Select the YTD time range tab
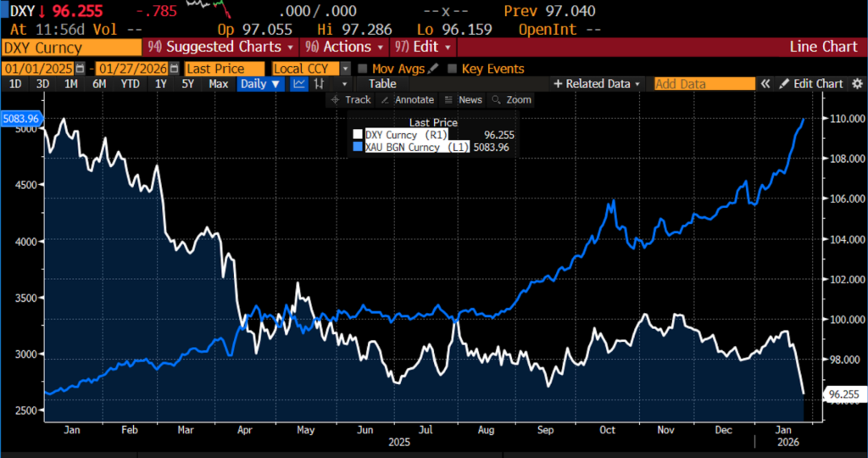Image resolution: width=868 pixels, height=458 pixels. click(x=130, y=84)
